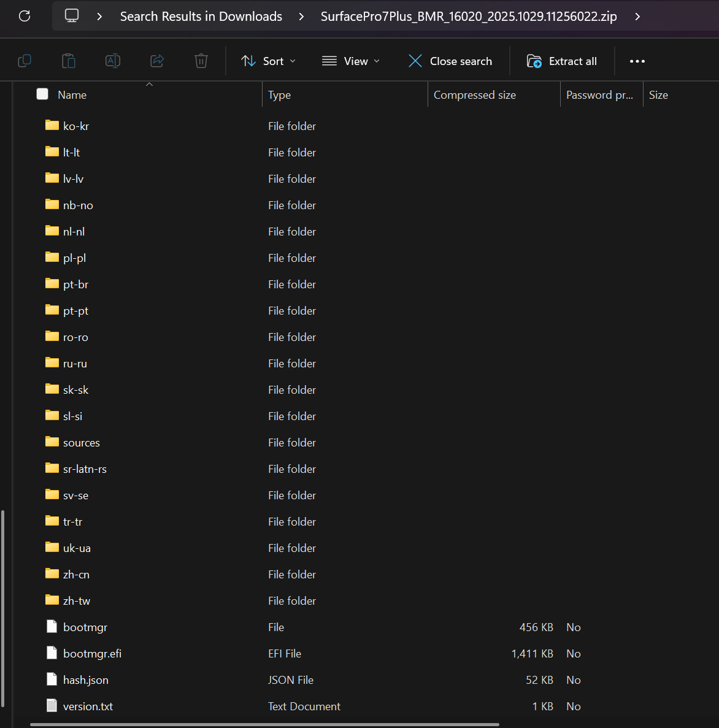Screen dimensions: 719x728
Task: Click the EFI File type cell
Action: click(284, 654)
